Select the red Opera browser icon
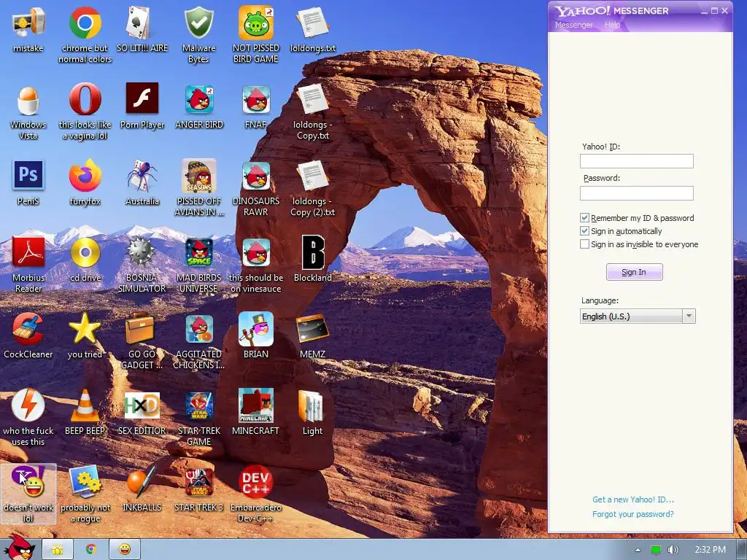Viewport: 747px width, 560px height. (85, 99)
